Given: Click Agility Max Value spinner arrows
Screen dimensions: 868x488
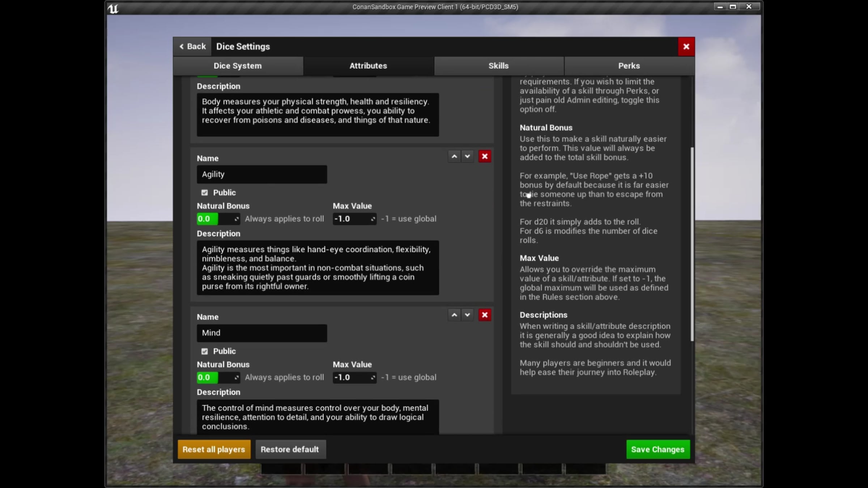Looking at the screenshot, I should [373, 219].
